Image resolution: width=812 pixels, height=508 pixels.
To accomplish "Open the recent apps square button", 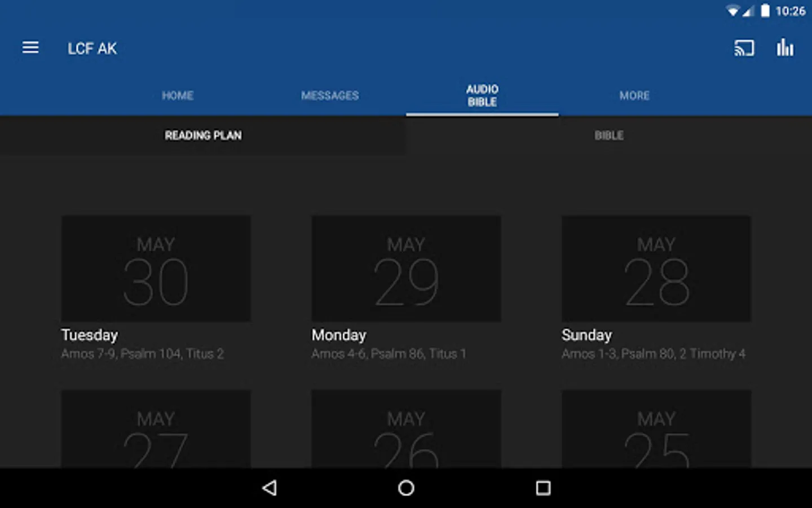I will pyautogui.click(x=543, y=488).
